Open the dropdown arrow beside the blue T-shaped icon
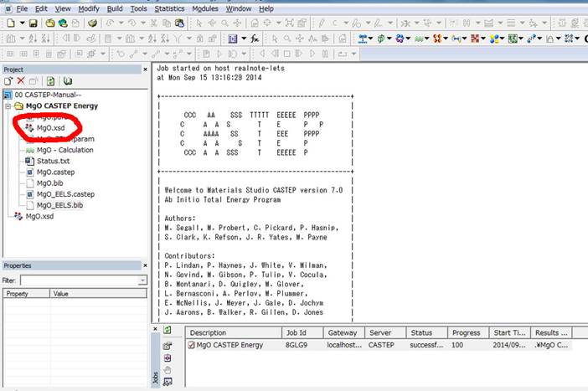 click(370, 39)
